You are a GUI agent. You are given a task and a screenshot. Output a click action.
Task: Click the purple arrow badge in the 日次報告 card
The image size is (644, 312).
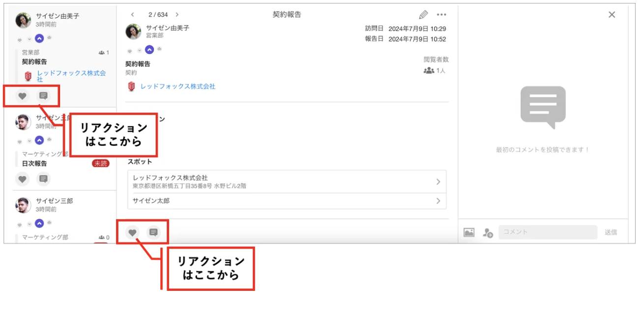click(39, 140)
